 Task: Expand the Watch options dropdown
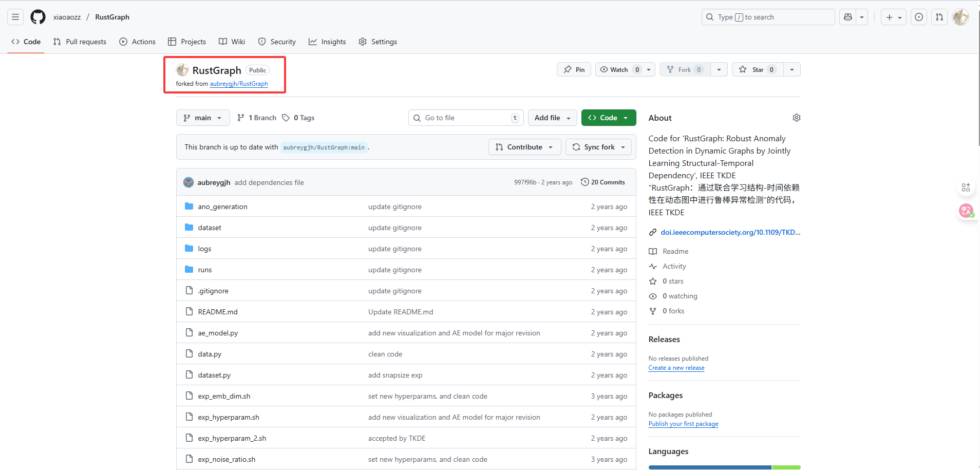(649, 69)
